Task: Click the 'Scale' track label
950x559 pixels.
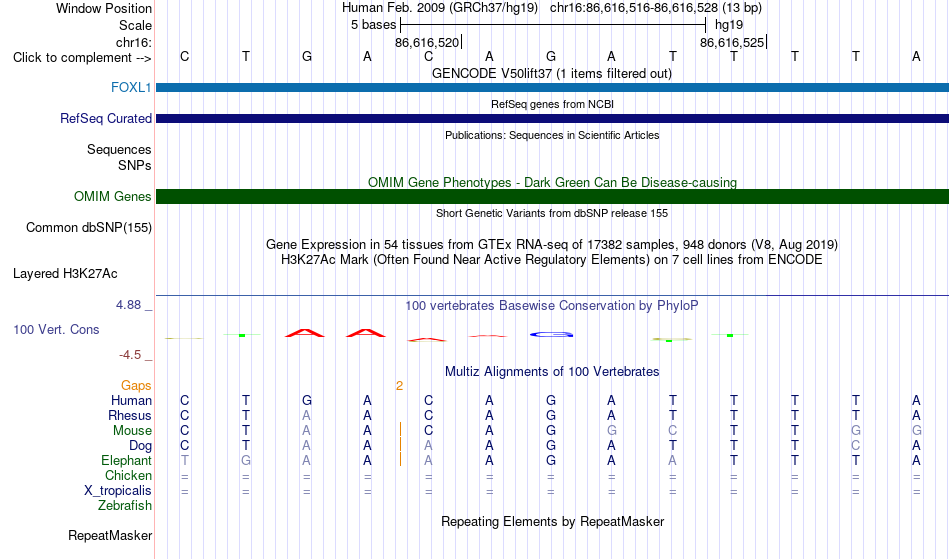Action: [135, 25]
